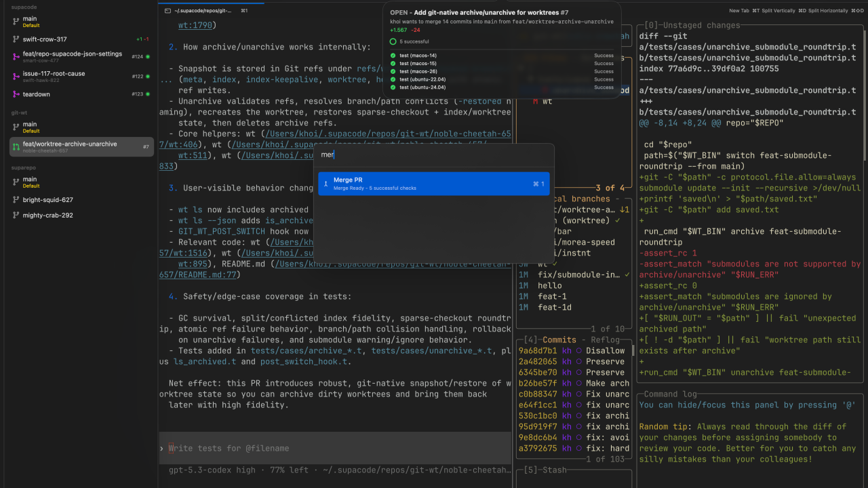Click the green status dot beside #124
The width and height of the screenshot is (868, 488).
coord(148,57)
